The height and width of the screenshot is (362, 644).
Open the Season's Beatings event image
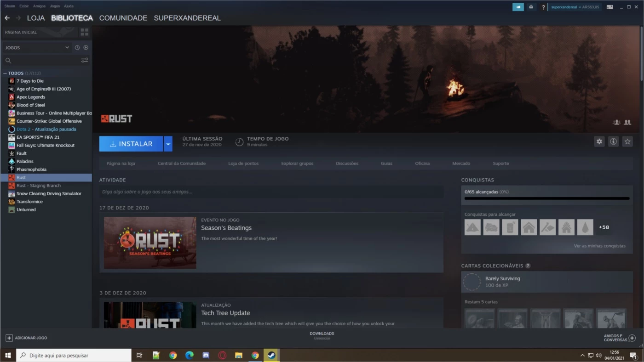(150, 243)
